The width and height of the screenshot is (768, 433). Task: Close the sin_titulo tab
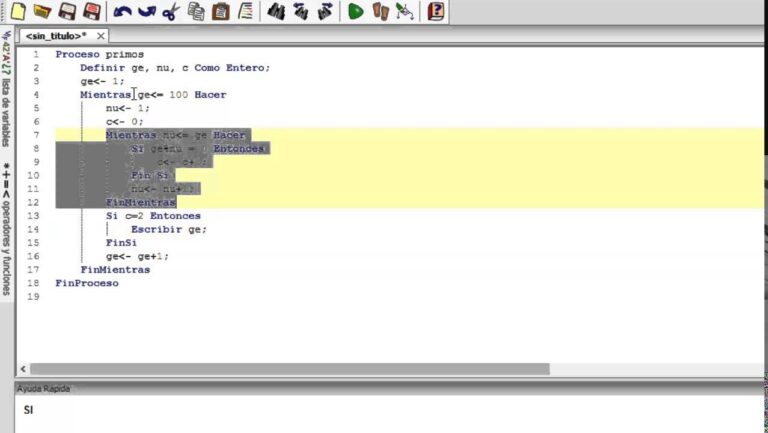[x=101, y=36]
